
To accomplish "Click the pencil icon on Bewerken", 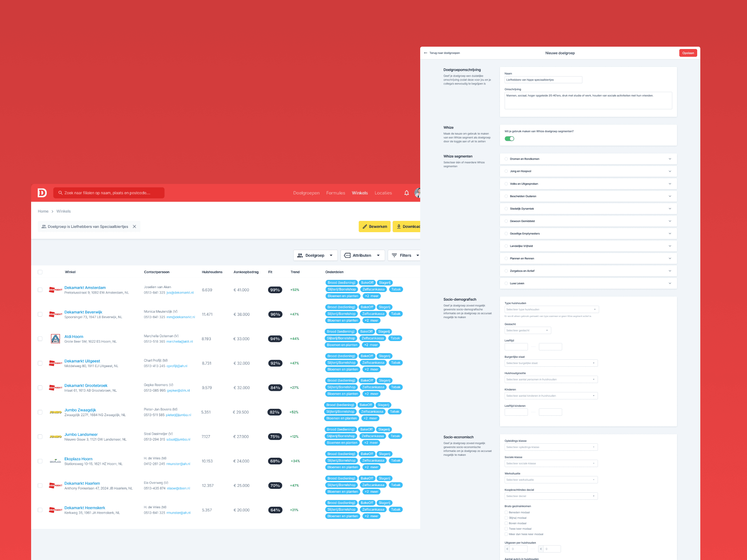I will tap(365, 227).
